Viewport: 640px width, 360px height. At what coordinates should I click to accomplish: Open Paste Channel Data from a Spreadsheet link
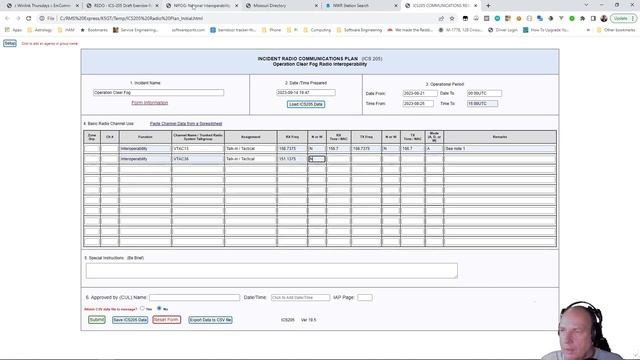(x=186, y=123)
